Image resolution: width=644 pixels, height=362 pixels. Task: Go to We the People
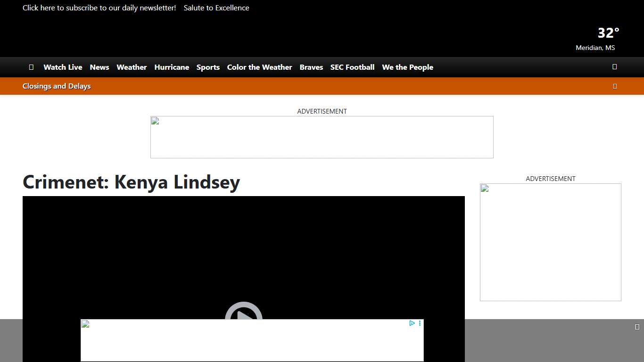[x=407, y=67]
